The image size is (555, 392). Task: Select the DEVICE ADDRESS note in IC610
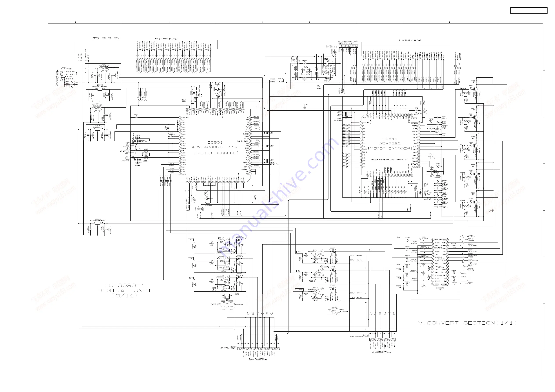click(389, 159)
